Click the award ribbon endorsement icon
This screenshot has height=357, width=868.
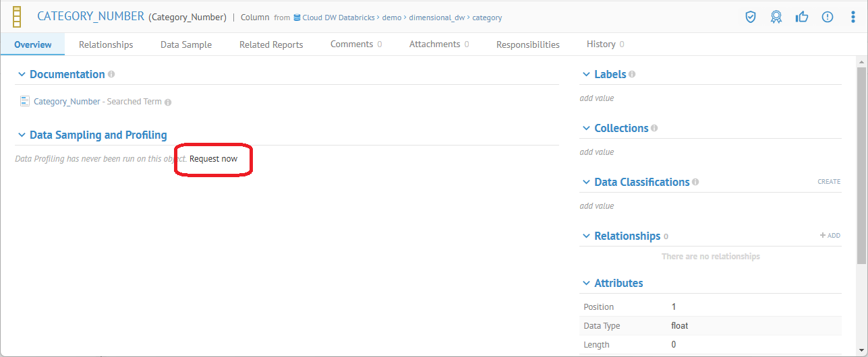[776, 17]
